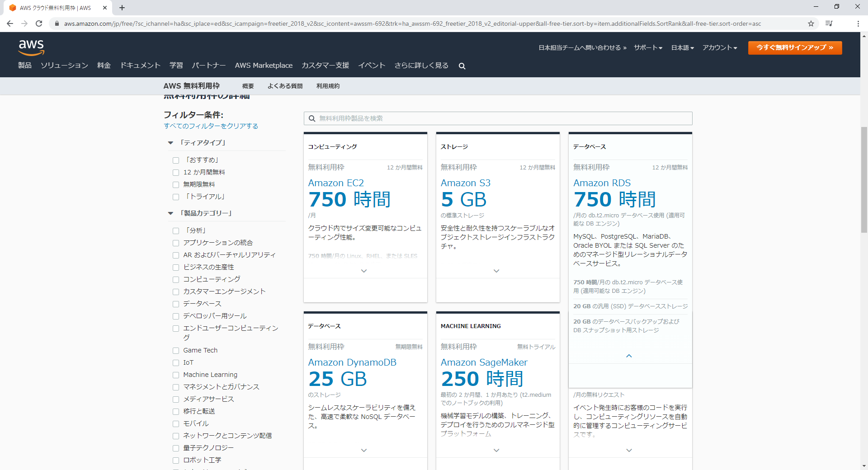Check the 「分析」 category filter

[176, 231]
